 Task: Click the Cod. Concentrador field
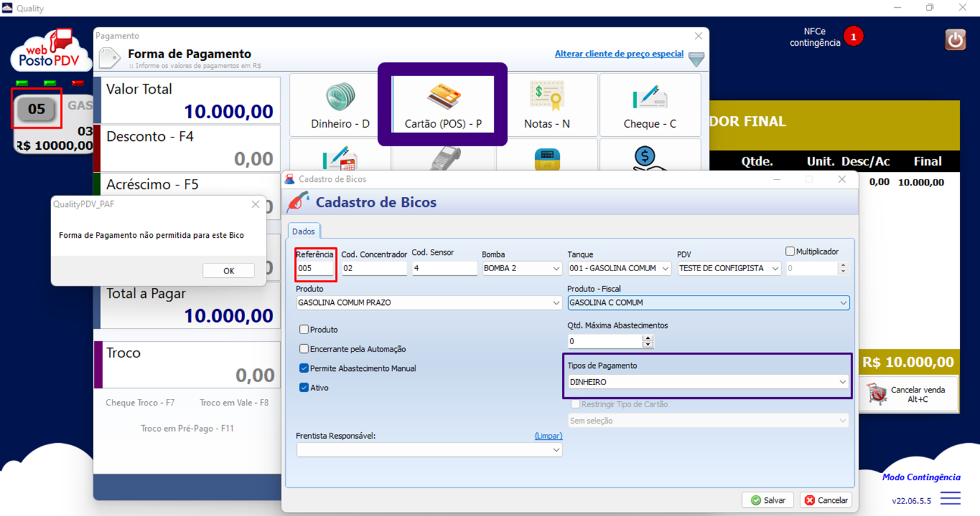[374, 268]
